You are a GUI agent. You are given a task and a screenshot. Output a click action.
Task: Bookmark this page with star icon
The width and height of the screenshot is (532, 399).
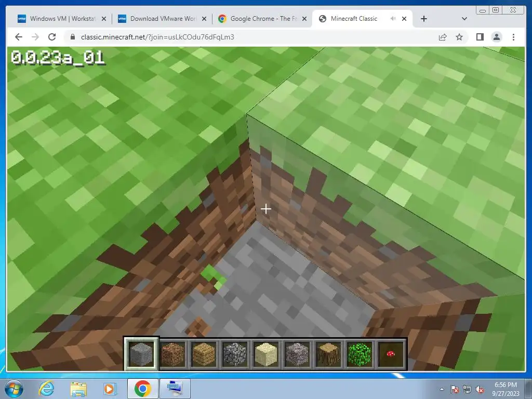pos(459,37)
